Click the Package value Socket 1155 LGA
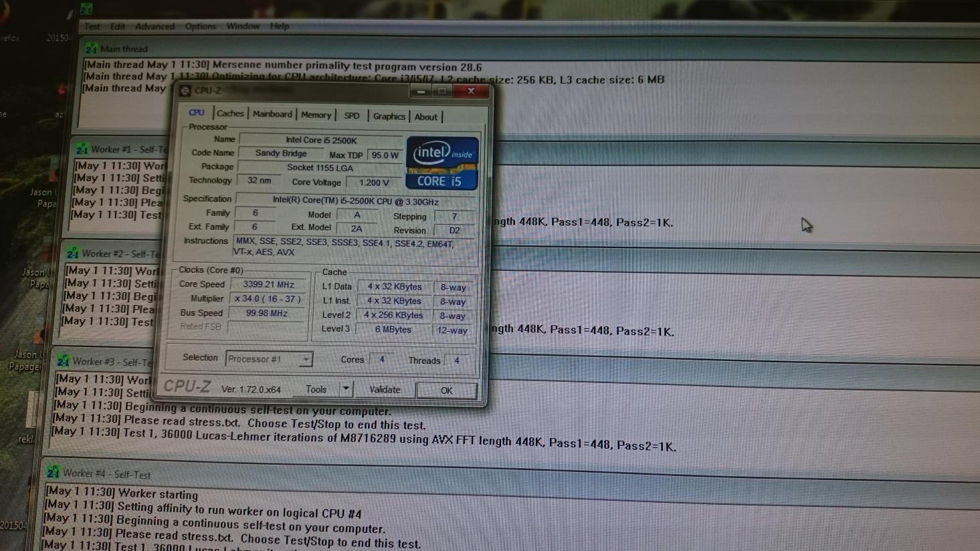 pyautogui.click(x=320, y=168)
